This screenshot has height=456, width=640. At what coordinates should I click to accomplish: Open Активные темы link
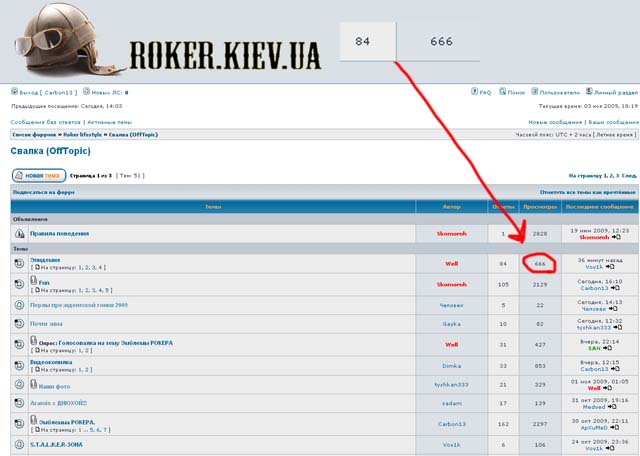[109, 122]
